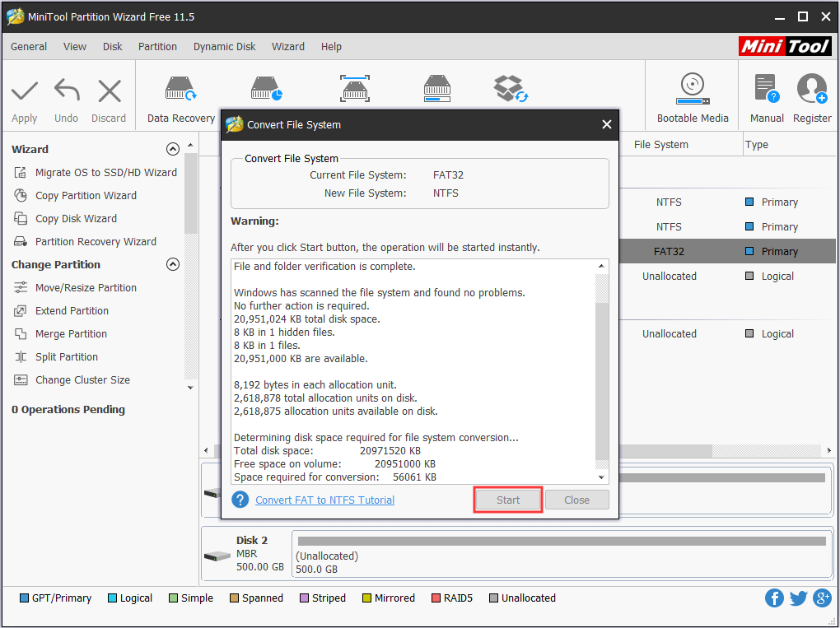840x628 pixels.
Task: Open the Partition menu
Action: [157, 47]
